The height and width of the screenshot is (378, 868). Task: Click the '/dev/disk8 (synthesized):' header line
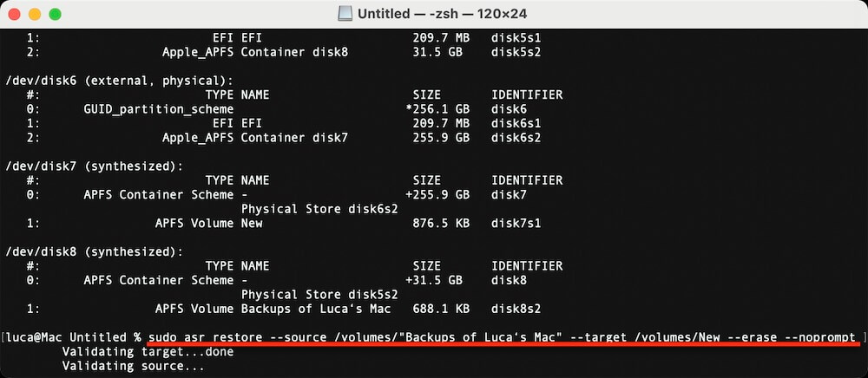tap(95, 252)
